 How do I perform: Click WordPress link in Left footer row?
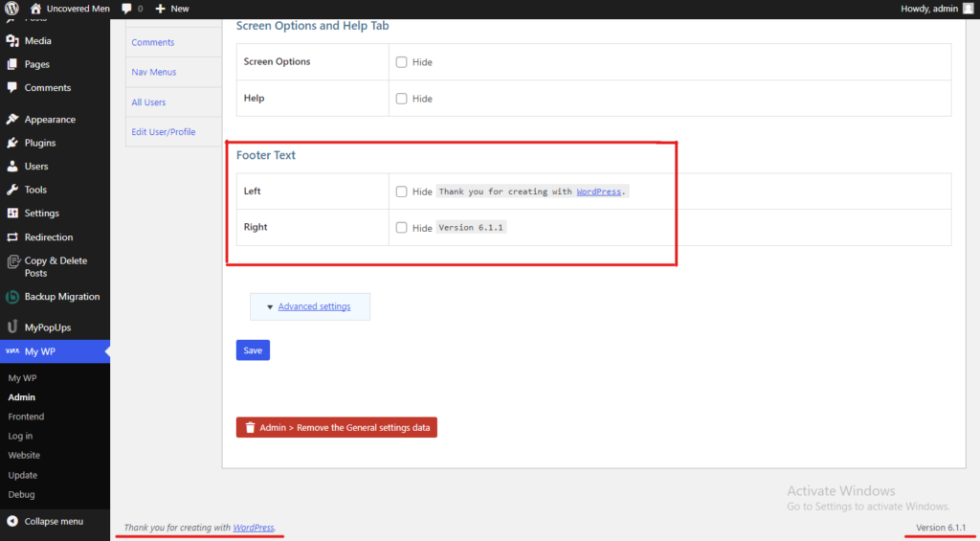click(x=598, y=192)
